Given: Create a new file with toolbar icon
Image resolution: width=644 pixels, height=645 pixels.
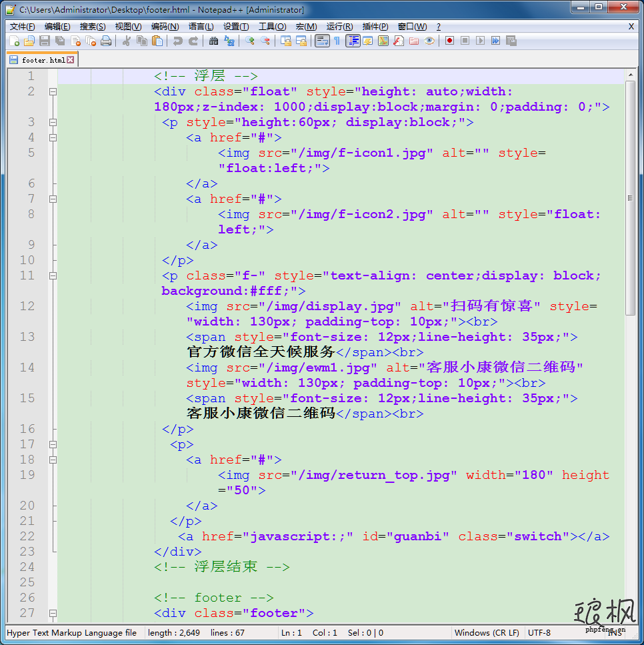Looking at the screenshot, I should point(15,41).
